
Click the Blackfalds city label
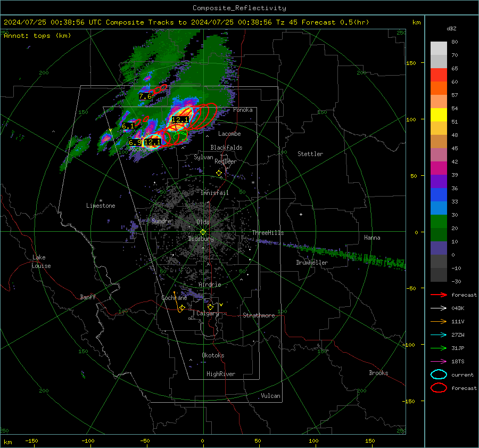coord(226,148)
